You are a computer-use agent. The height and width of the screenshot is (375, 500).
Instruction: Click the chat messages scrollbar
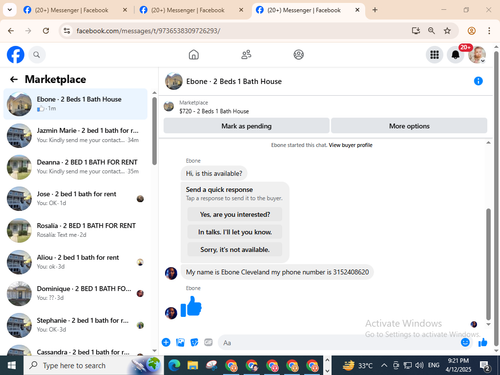(x=488, y=263)
